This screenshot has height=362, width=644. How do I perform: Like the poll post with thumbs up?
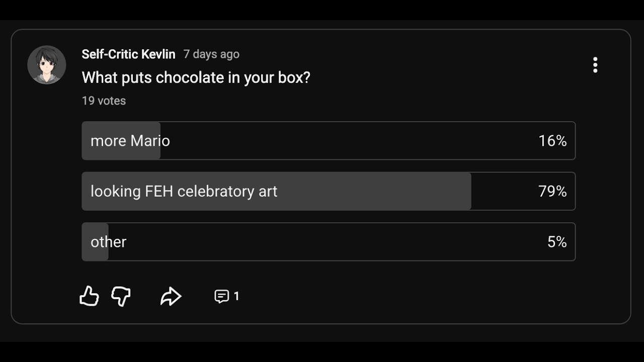(x=89, y=296)
